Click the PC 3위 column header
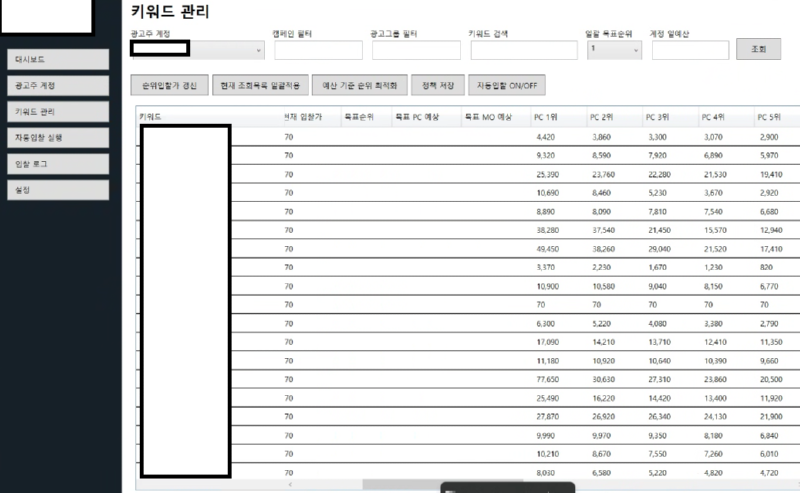This screenshot has height=493, width=800. (670, 117)
